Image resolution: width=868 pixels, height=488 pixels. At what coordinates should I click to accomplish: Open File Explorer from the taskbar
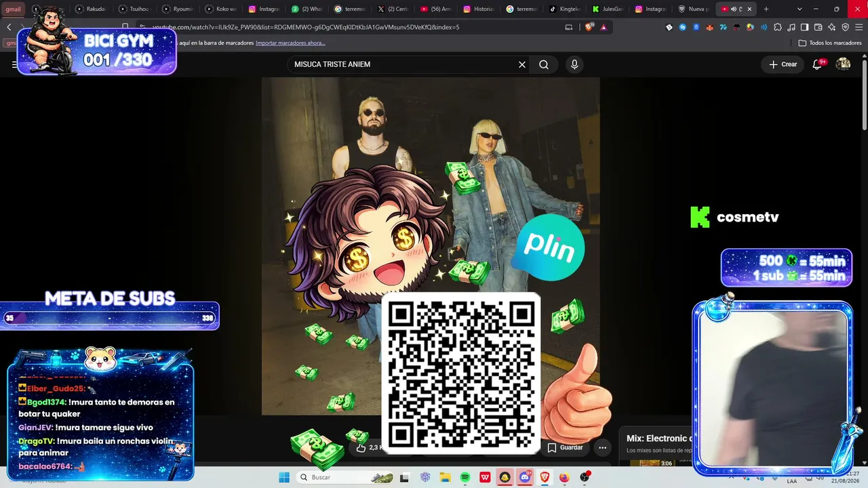pyautogui.click(x=445, y=477)
